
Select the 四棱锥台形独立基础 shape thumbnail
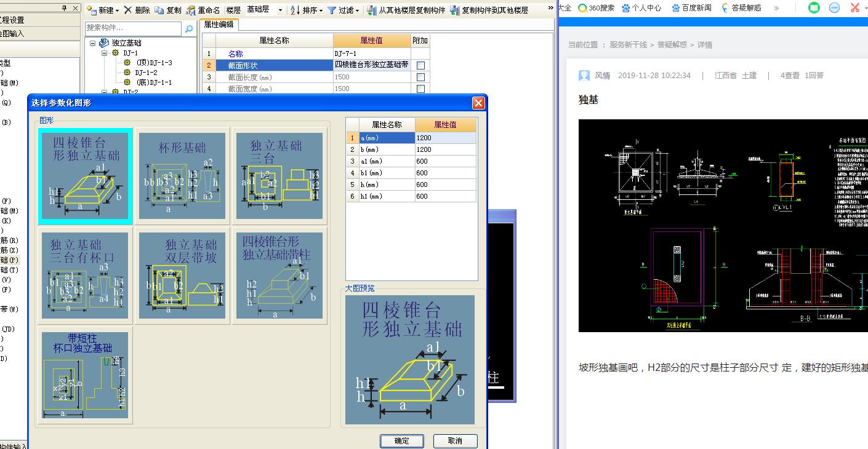coord(84,177)
